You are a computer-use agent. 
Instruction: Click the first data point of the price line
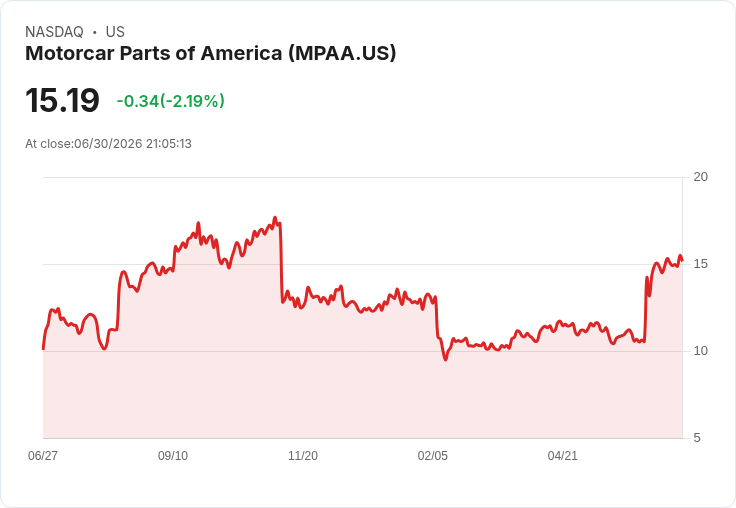[43, 349]
